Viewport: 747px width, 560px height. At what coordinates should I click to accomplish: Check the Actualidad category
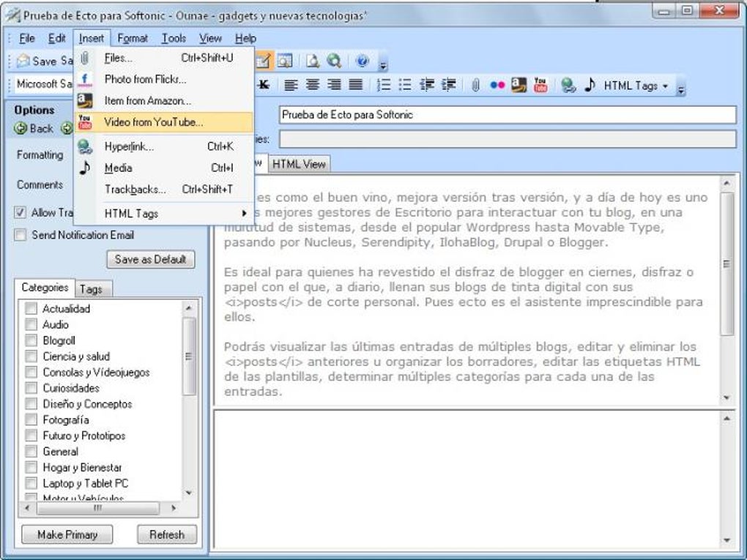[x=31, y=309]
